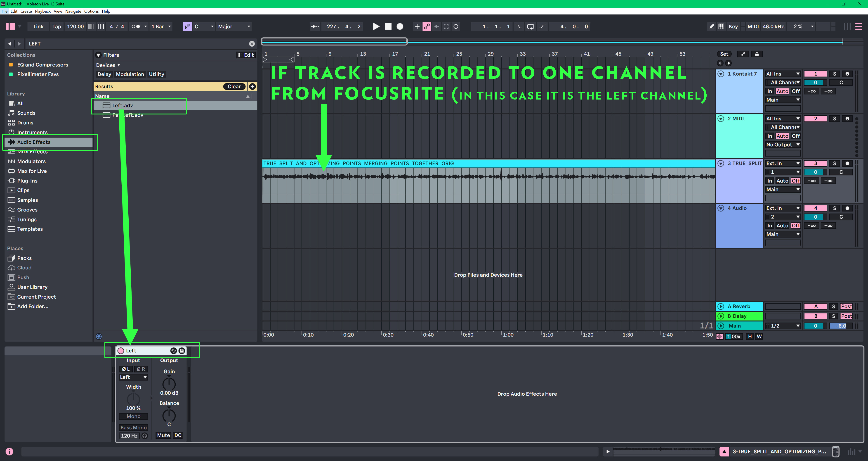Click the Arrangement Record button

pyautogui.click(x=400, y=26)
